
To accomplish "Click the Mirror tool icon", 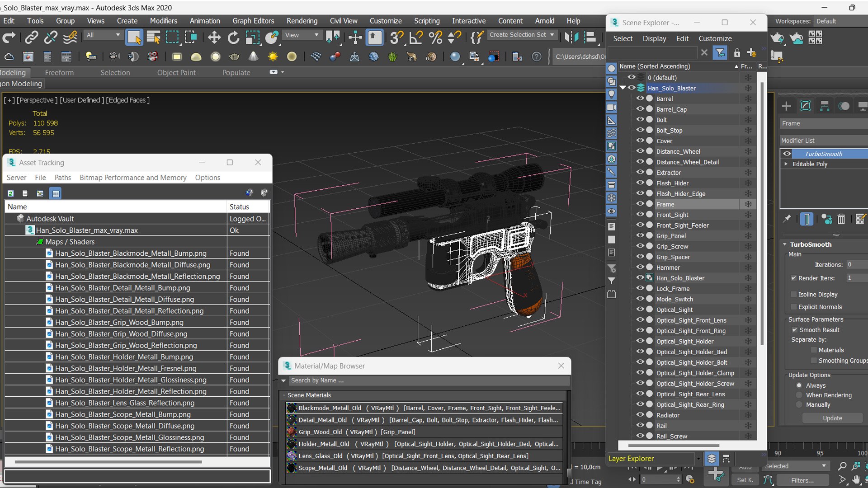I will pyautogui.click(x=571, y=38).
